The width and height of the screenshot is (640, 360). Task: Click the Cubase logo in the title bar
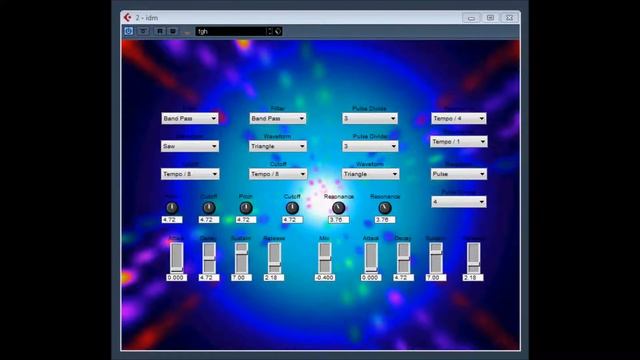click(128, 18)
